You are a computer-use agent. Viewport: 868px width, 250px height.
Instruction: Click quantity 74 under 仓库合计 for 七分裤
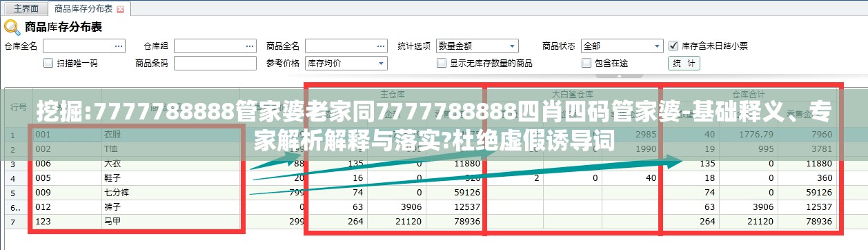point(709,192)
